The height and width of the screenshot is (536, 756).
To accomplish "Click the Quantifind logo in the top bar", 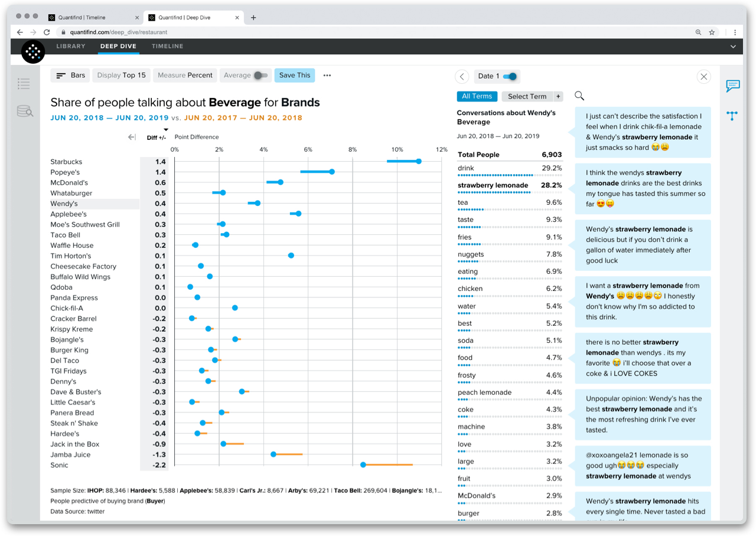I will (x=32, y=52).
